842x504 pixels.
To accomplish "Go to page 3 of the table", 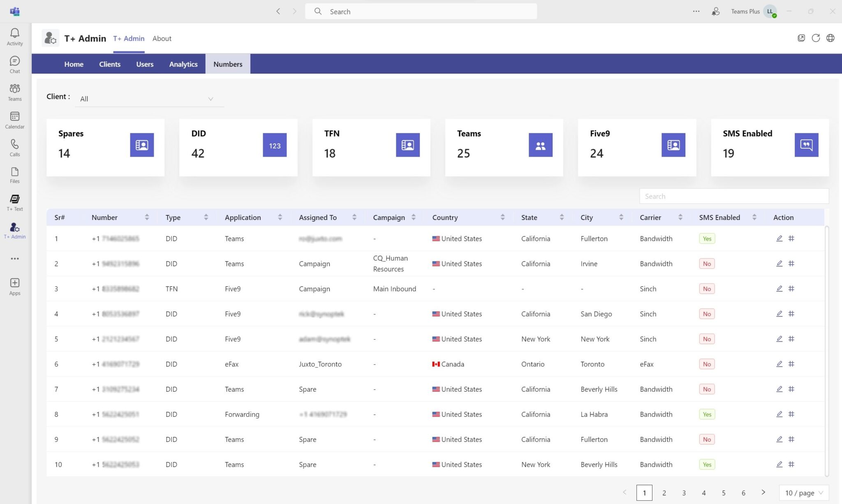I will [684, 492].
